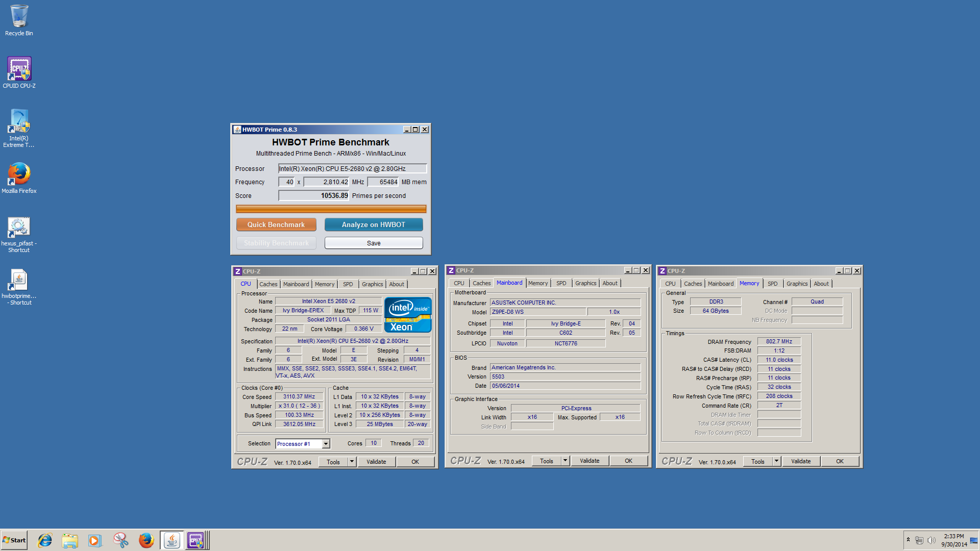Viewport: 980px width, 551px height.
Task: Open Caches tab in first CPU-Z window
Action: pos(268,284)
